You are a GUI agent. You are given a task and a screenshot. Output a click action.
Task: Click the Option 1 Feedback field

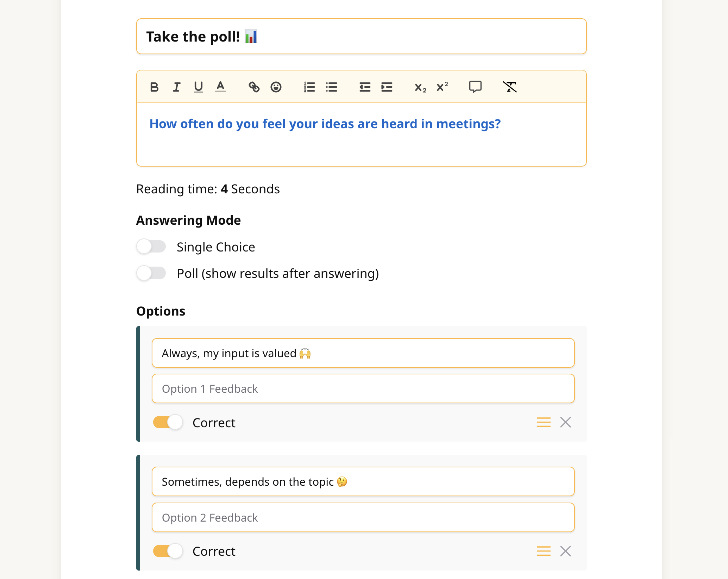click(363, 388)
